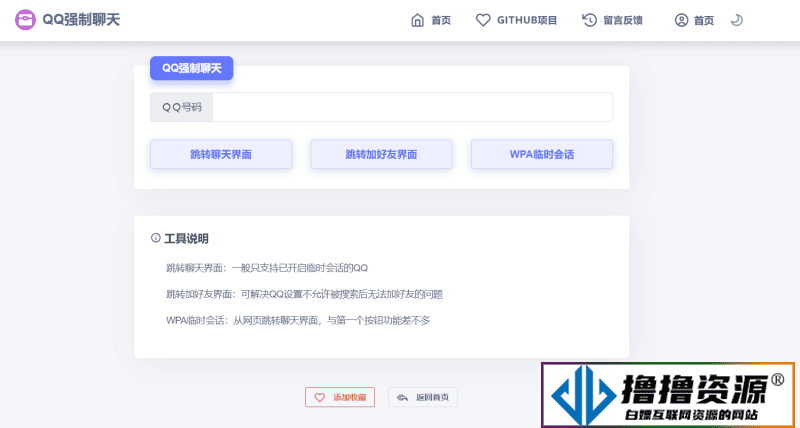
Task: Click the 工具说明 heading text
Action: click(x=186, y=238)
